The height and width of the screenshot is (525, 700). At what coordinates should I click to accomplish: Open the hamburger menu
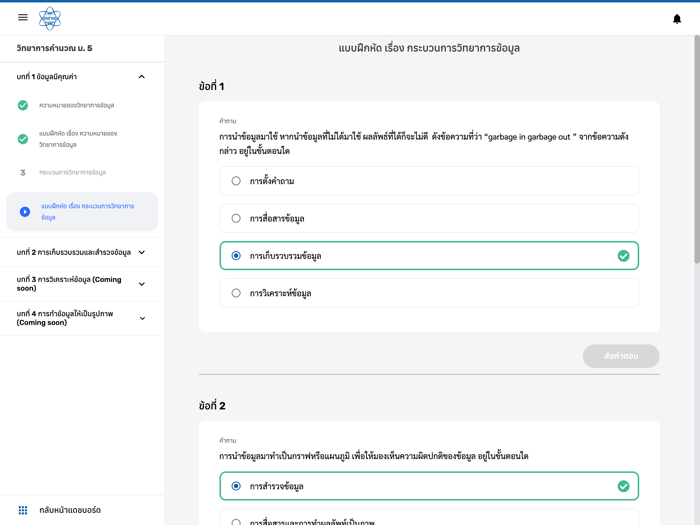23,17
